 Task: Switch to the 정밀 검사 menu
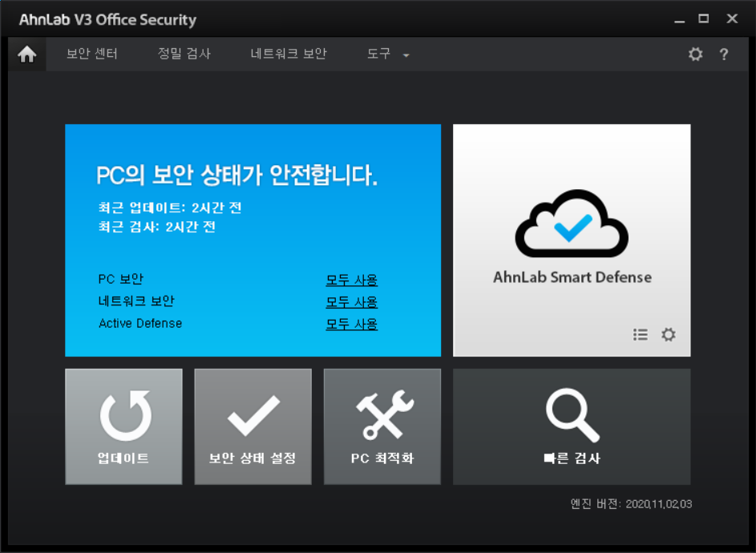[184, 54]
